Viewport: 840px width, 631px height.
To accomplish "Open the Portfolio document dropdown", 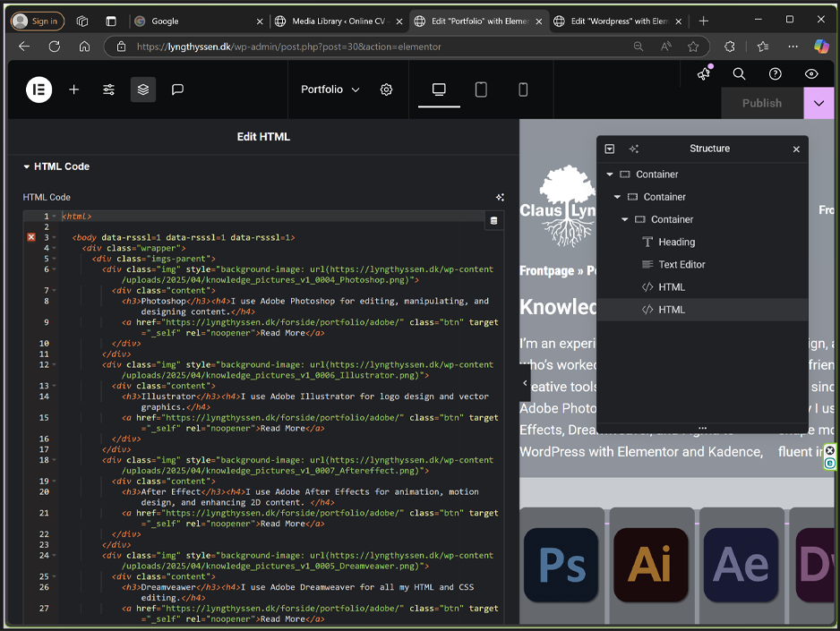I will coord(330,90).
